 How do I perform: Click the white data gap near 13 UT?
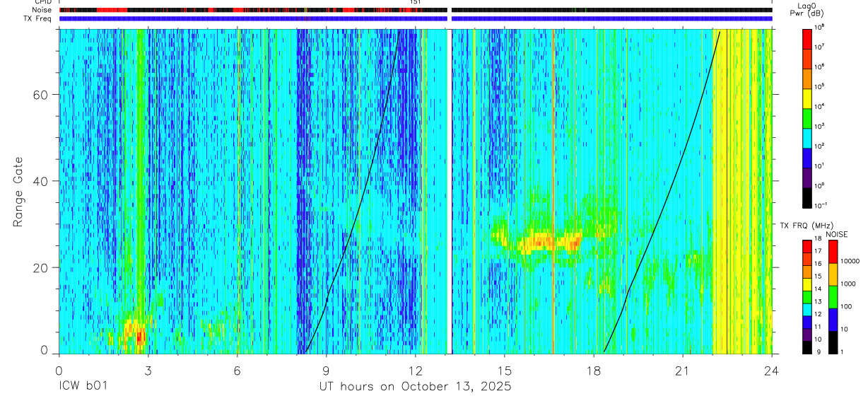click(450, 191)
